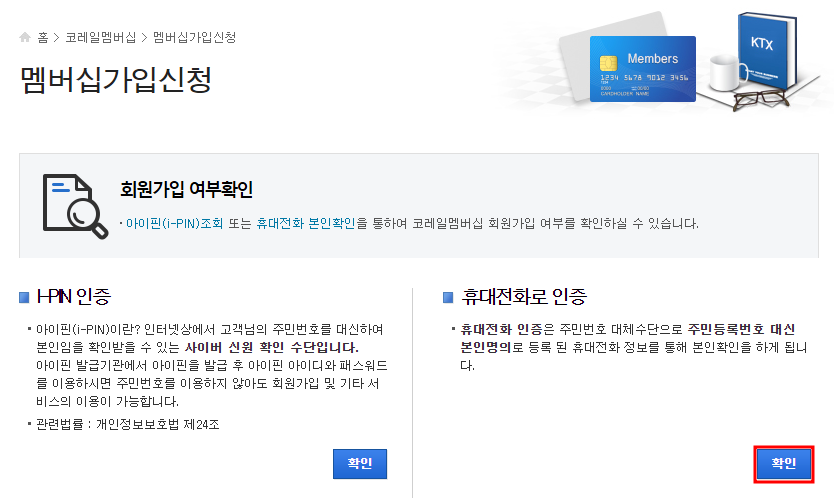Click the KTX book image
The image size is (834, 499).
[768, 51]
